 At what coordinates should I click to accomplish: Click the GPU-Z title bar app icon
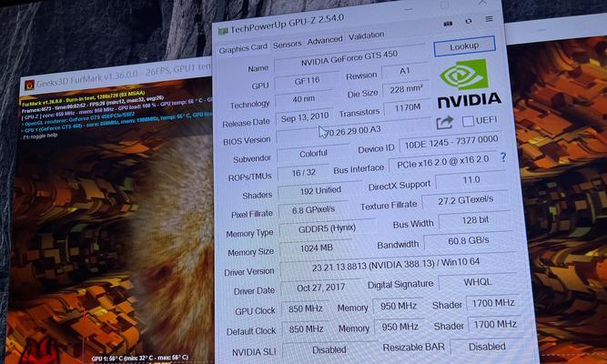(223, 31)
